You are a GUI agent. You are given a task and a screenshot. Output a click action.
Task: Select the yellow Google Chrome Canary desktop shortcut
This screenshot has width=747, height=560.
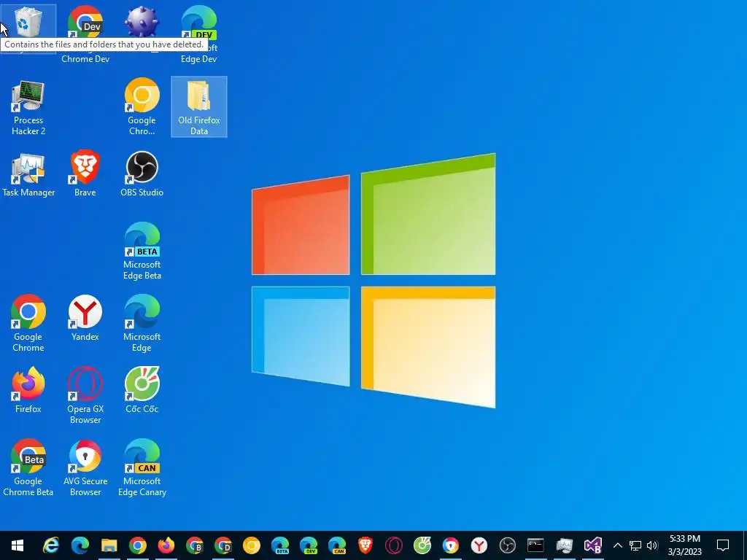(x=142, y=108)
